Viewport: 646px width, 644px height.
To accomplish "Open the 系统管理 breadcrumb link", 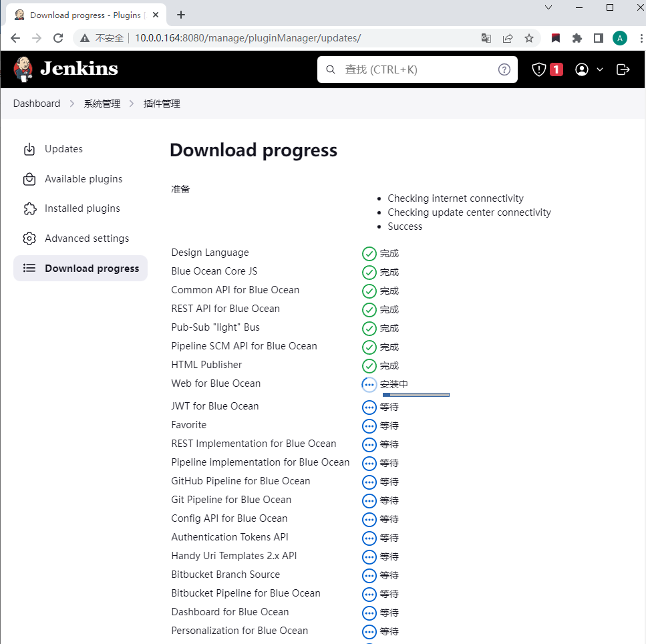I will [102, 104].
